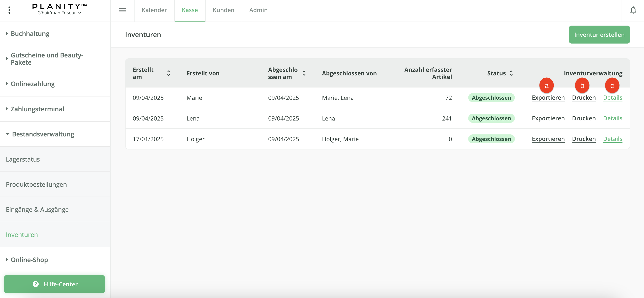Expand Gutscheine und Beauty-Pakete section
The image size is (644, 298).
click(x=47, y=59)
